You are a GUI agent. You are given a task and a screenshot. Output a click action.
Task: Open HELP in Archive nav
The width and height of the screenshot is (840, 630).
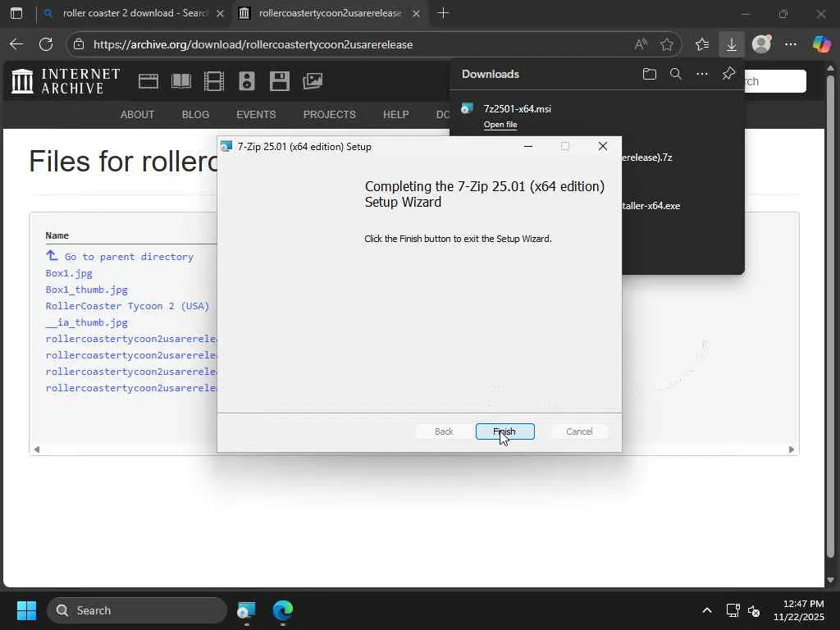[x=396, y=115]
